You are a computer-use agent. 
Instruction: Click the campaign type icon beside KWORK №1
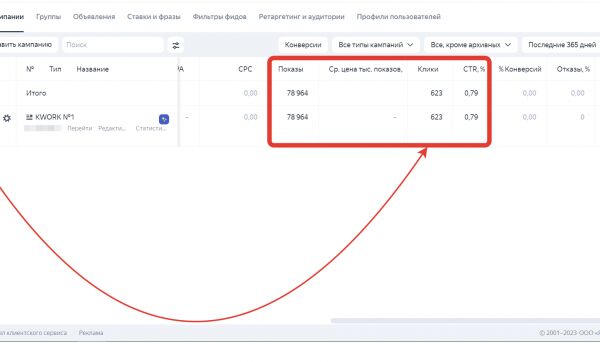(x=29, y=117)
